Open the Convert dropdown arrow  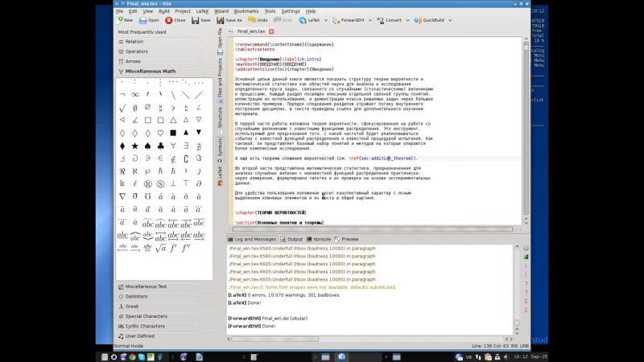407,20
